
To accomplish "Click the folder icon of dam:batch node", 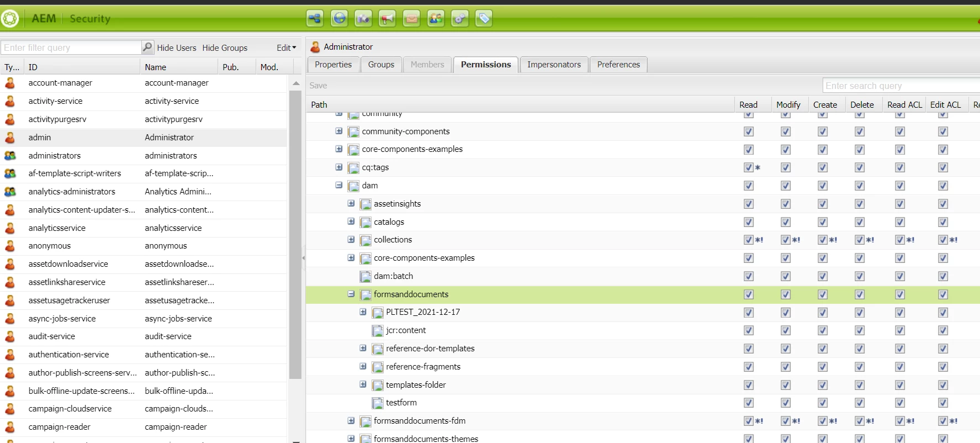I will (365, 276).
